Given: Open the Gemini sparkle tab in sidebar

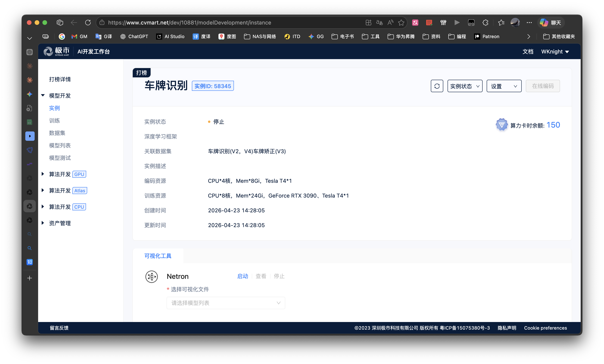Looking at the screenshot, I should click(30, 94).
